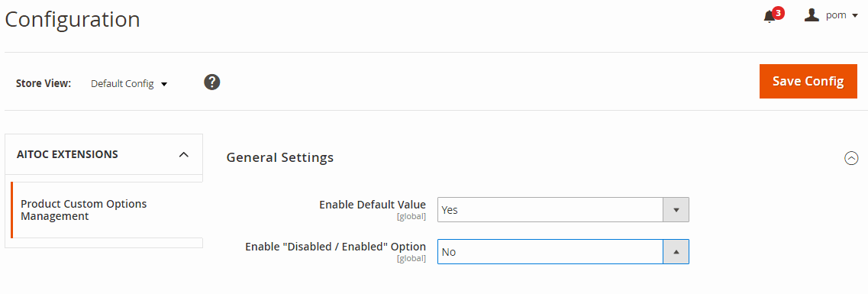Open the Enable Default Value select box
The height and width of the screenshot is (294, 868).
[563, 210]
